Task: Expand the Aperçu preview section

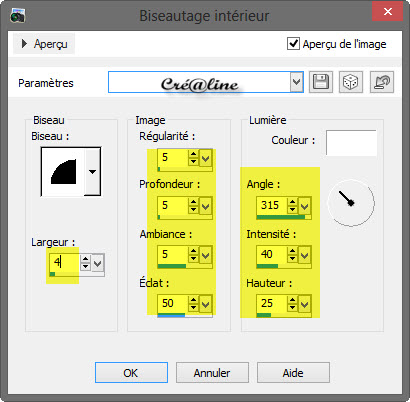Action: [x=44, y=44]
